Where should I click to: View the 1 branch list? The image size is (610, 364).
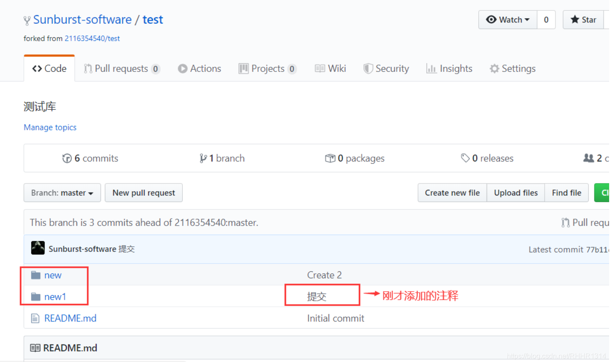[x=222, y=158]
